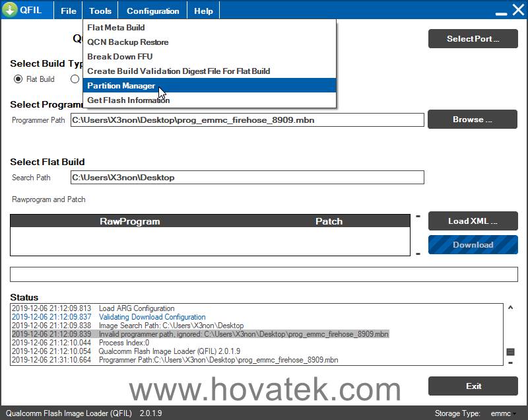The image size is (528, 420).
Task: Click the Programmer Path input field
Action: click(x=247, y=120)
